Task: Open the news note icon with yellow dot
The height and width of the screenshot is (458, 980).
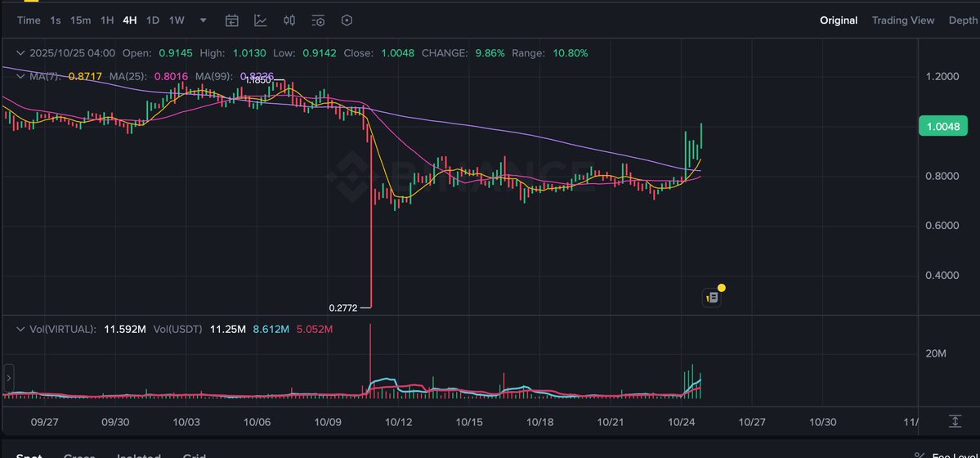Action: click(x=712, y=297)
